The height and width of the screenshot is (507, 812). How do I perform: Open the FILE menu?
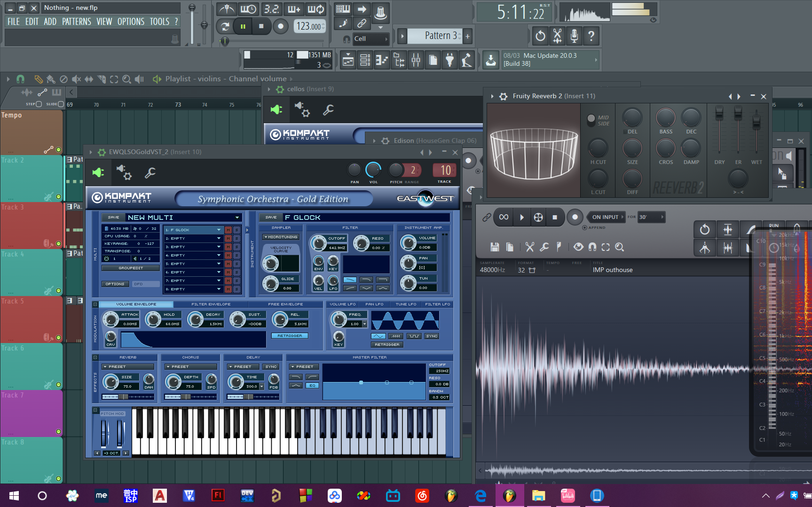point(14,22)
